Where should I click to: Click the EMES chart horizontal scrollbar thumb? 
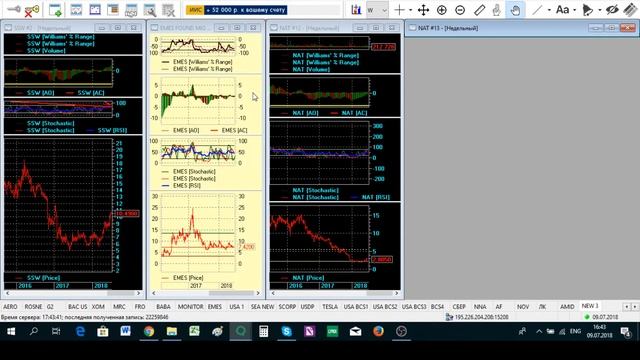(231, 293)
